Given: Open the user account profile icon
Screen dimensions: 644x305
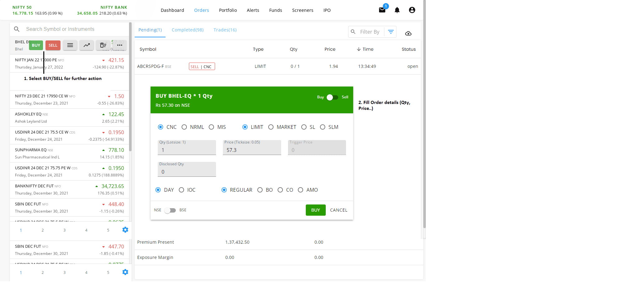Looking at the screenshot, I should [412, 10].
